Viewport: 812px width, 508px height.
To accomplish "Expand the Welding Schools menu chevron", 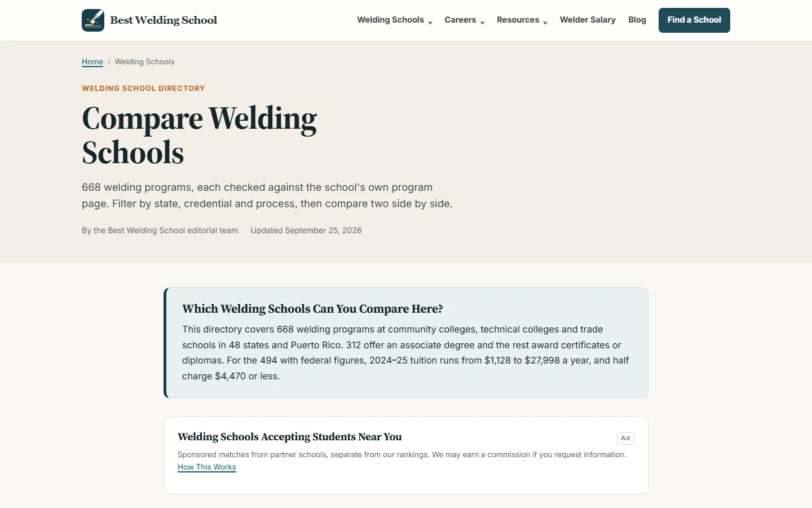I will pos(430,23).
